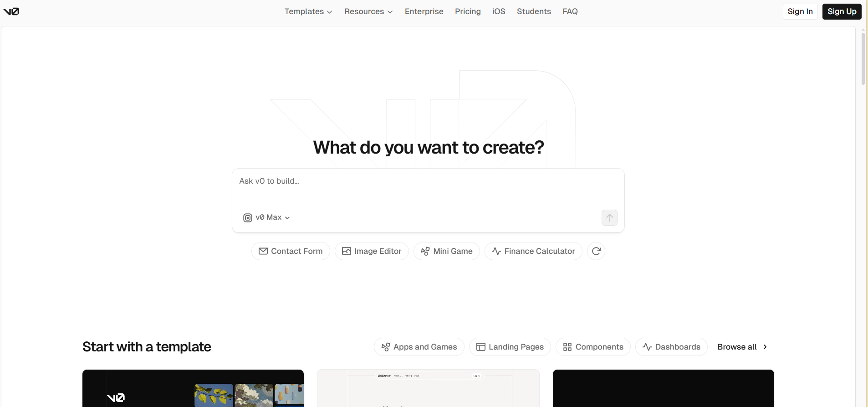Select the Contact Form suggestion chip
The width and height of the screenshot is (868, 407).
(x=291, y=251)
